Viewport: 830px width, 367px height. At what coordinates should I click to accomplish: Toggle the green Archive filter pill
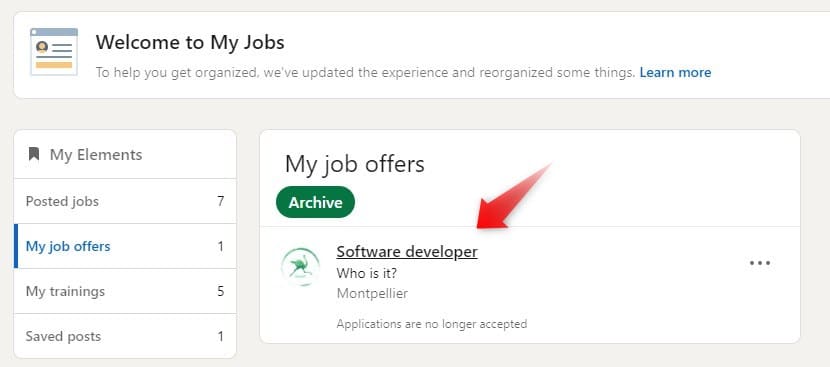click(x=315, y=202)
